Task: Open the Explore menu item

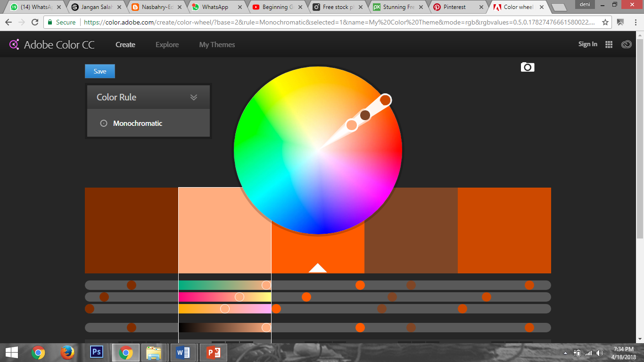Action: pyautogui.click(x=167, y=45)
